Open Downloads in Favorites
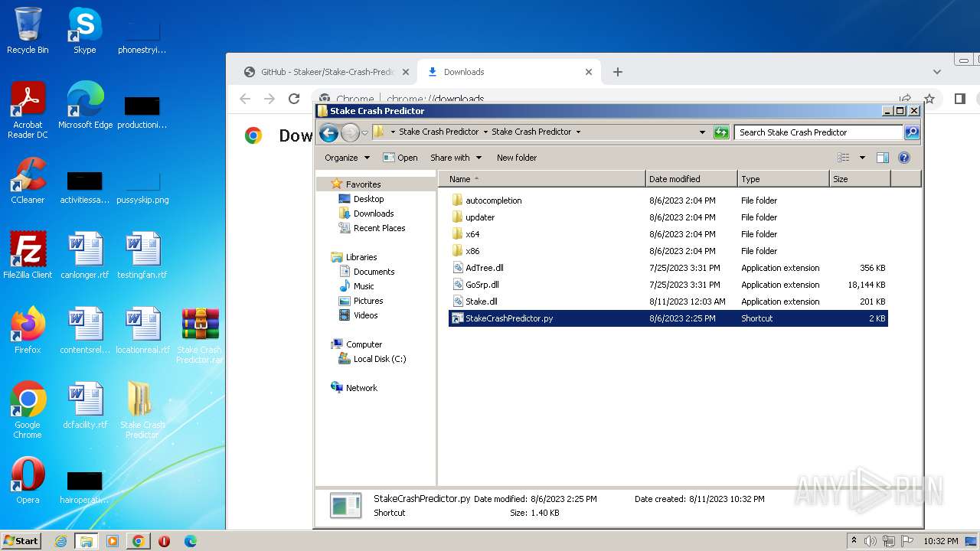Viewport: 980px width, 551px height. pos(373,214)
